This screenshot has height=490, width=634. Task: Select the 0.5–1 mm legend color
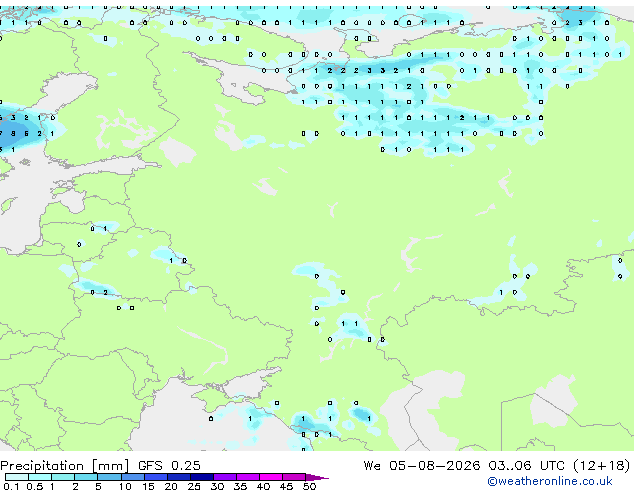coord(40,477)
